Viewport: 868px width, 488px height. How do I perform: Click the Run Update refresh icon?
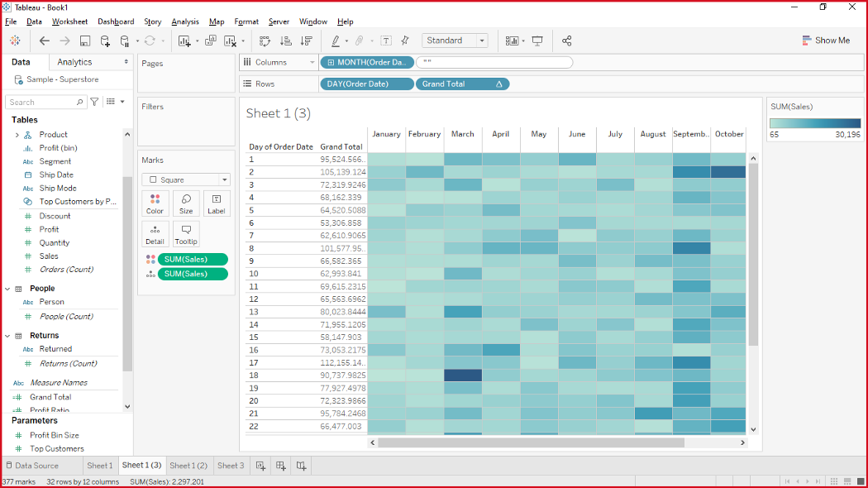point(150,41)
